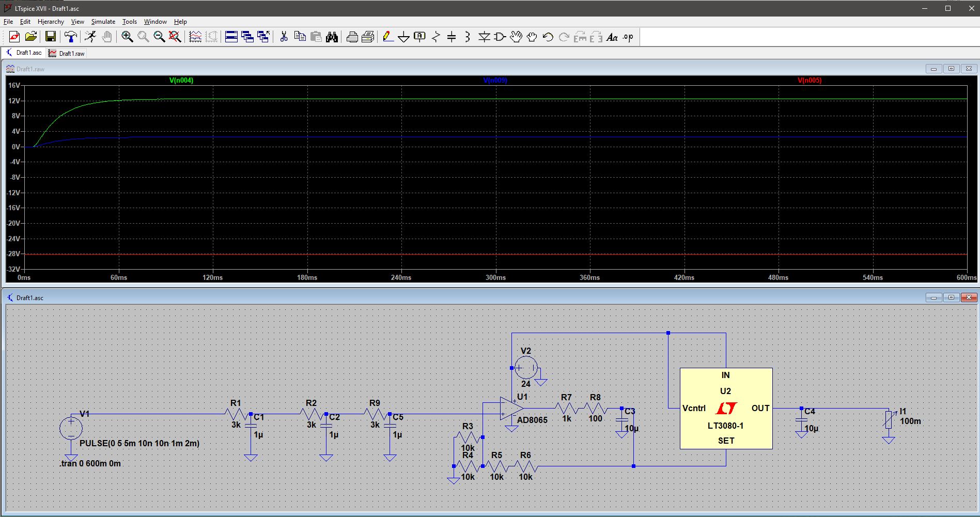Screen dimensions: 980x517
Task: Zoom to fit with crossed magnifier icon
Action: (175, 37)
